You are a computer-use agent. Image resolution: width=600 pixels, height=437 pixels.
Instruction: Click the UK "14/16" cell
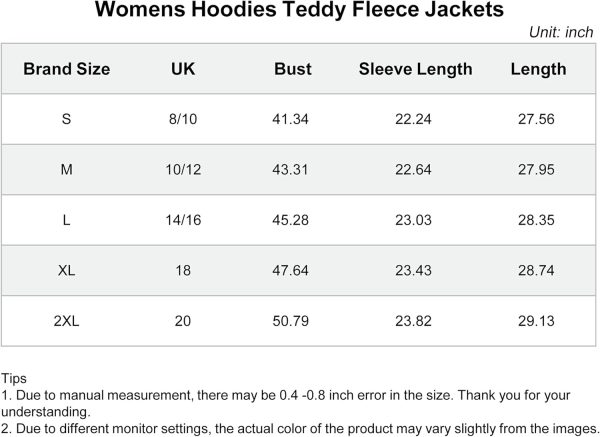pos(183,220)
